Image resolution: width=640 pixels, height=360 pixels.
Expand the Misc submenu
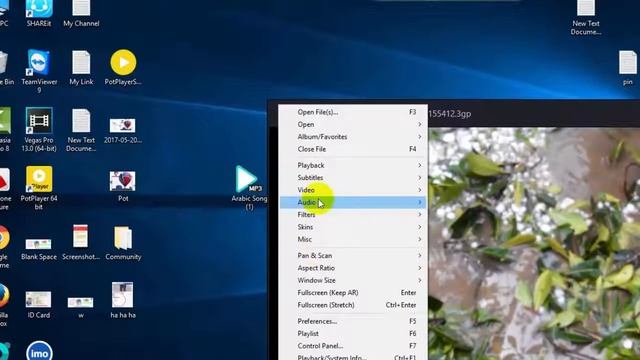(353, 239)
